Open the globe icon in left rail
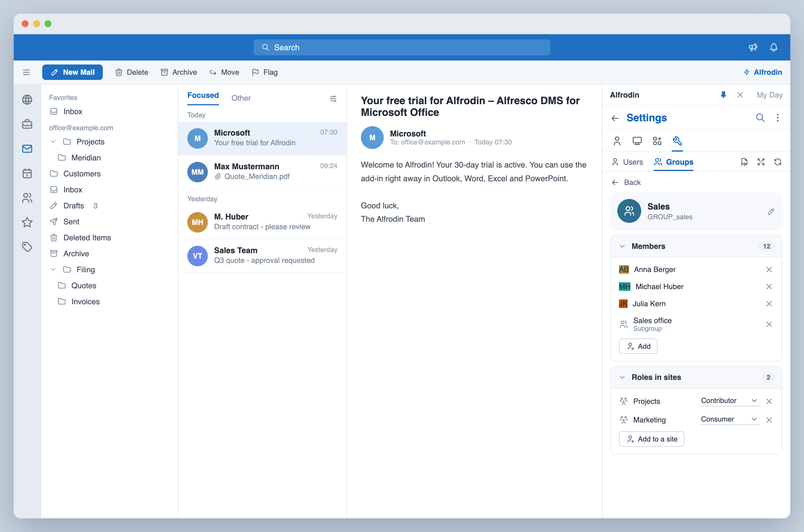 point(27,100)
